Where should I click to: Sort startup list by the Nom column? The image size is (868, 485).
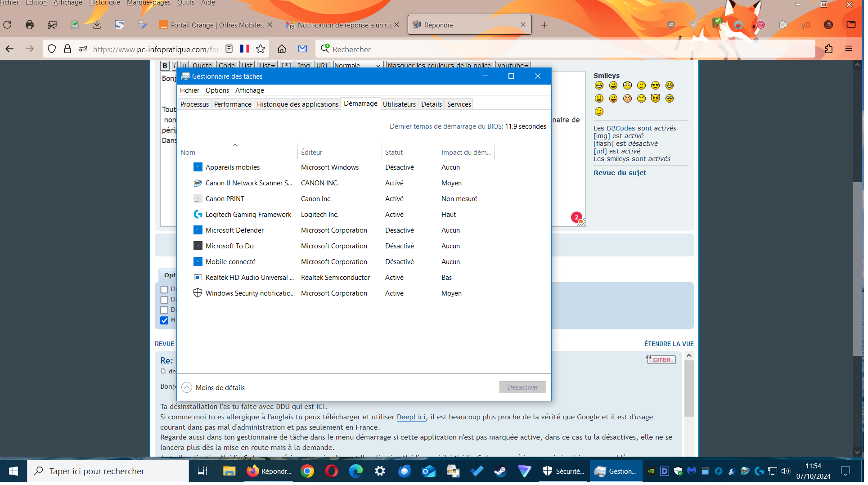pos(189,153)
